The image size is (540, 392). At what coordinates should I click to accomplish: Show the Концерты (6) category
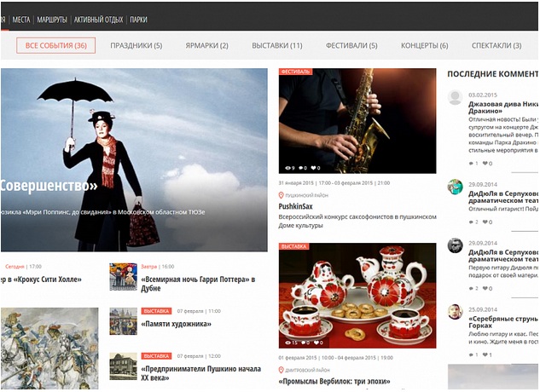coord(424,45)
